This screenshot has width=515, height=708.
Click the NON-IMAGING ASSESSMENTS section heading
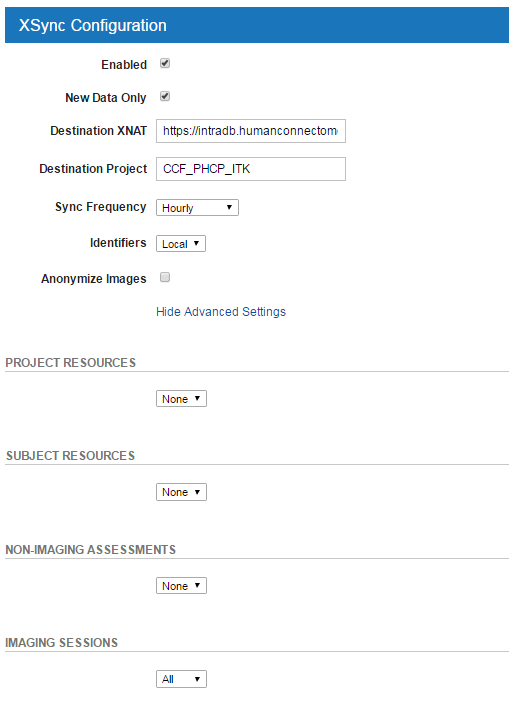tap(91, 550)
